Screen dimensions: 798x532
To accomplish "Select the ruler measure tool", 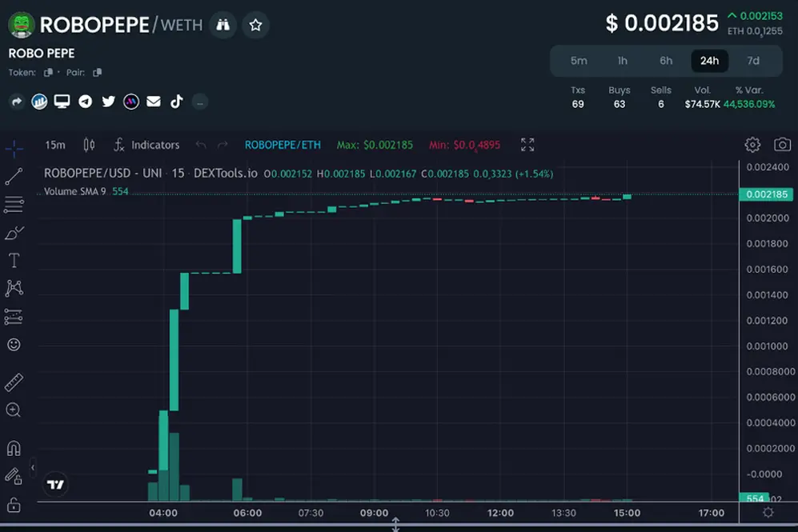I will coord(14,382).
